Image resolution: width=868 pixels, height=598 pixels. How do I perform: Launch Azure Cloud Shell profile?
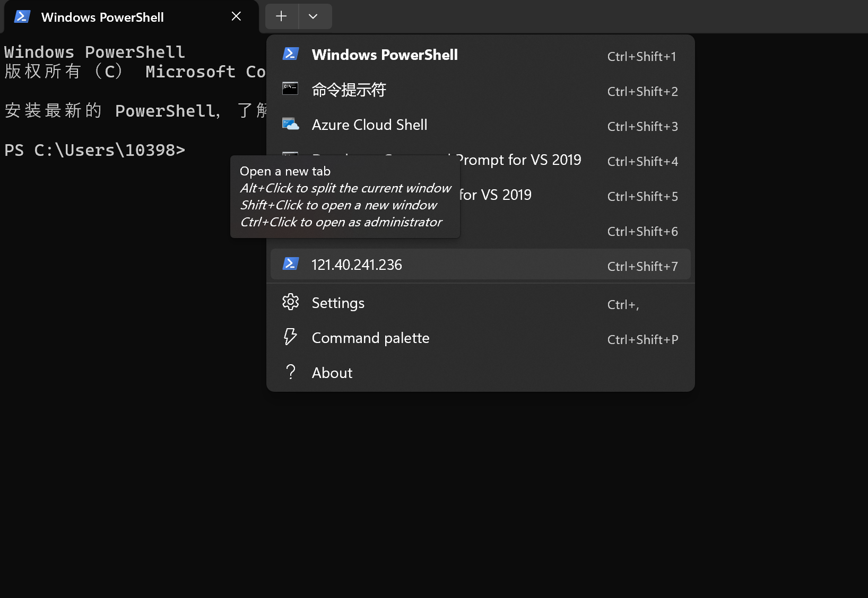coord(480,125)
